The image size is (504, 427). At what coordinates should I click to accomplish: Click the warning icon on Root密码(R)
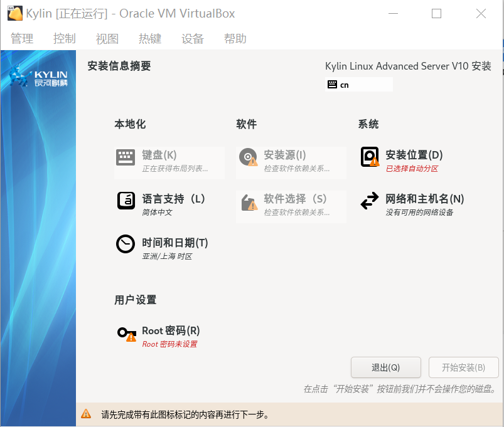(131, 337)
